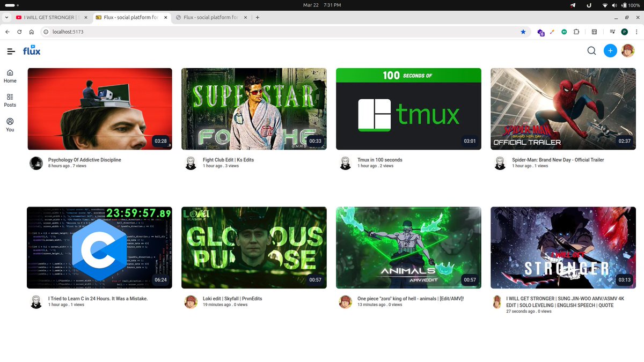Open Chrome three-dot menu
The width and height of the screenshot is (644, 362).
636,32
